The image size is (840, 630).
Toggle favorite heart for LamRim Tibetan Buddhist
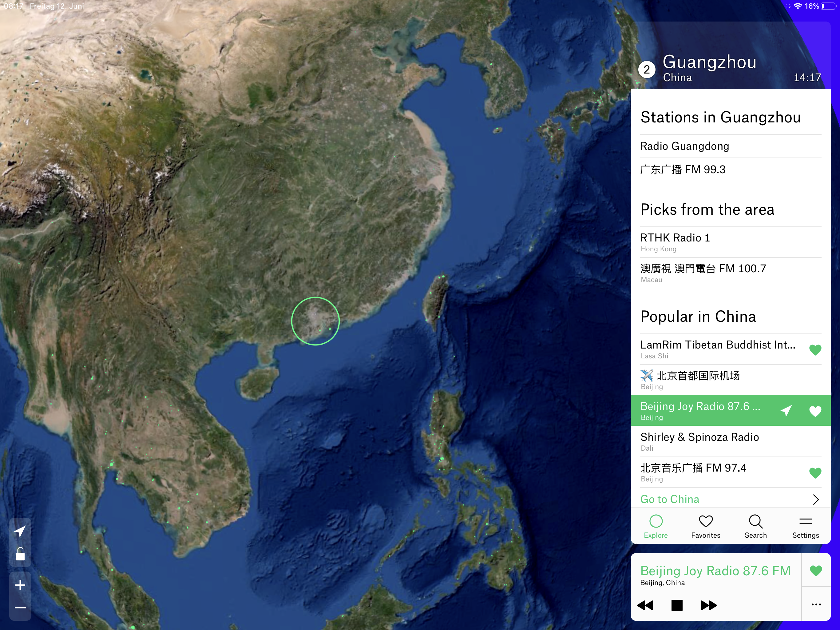815,349
